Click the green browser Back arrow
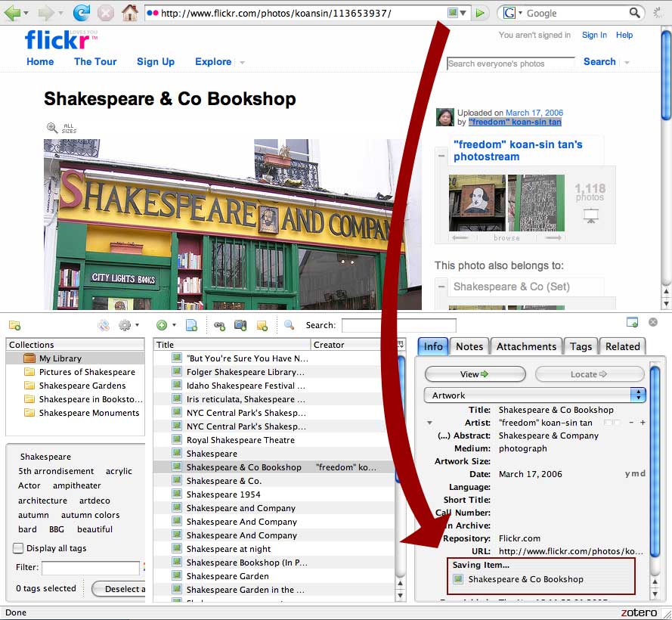The height and width of the screenshot is (620, 672). pyautogui.click(x=12, y=13)
